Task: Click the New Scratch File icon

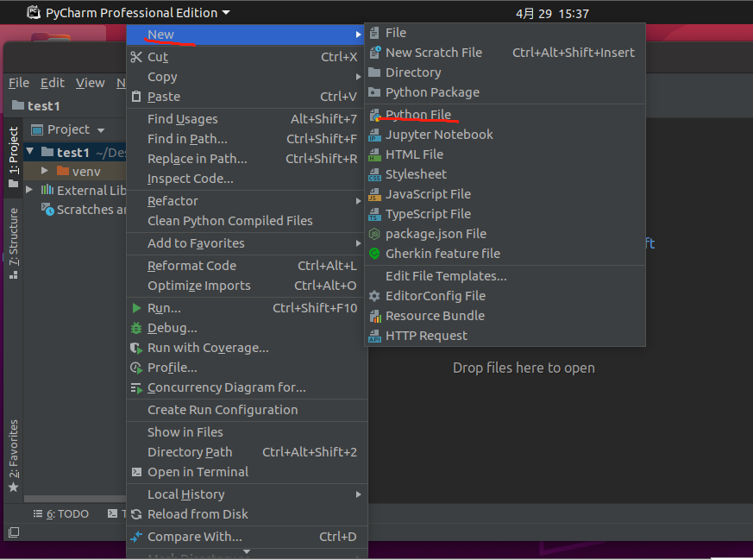Action: coord(374,53)
